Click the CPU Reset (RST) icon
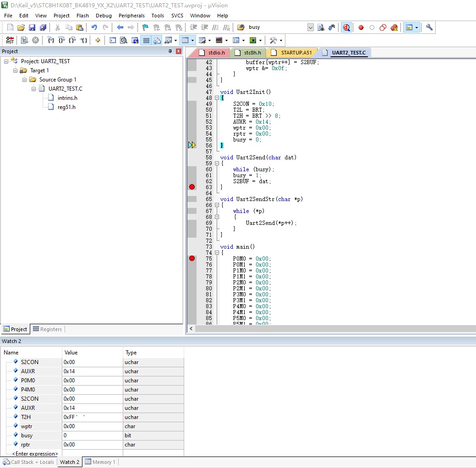 (10, 40)
